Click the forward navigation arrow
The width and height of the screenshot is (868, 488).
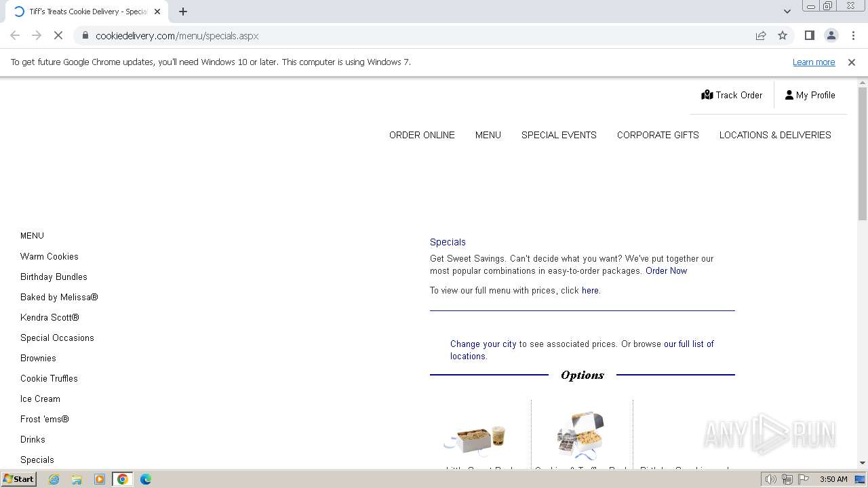click(37, 36)
